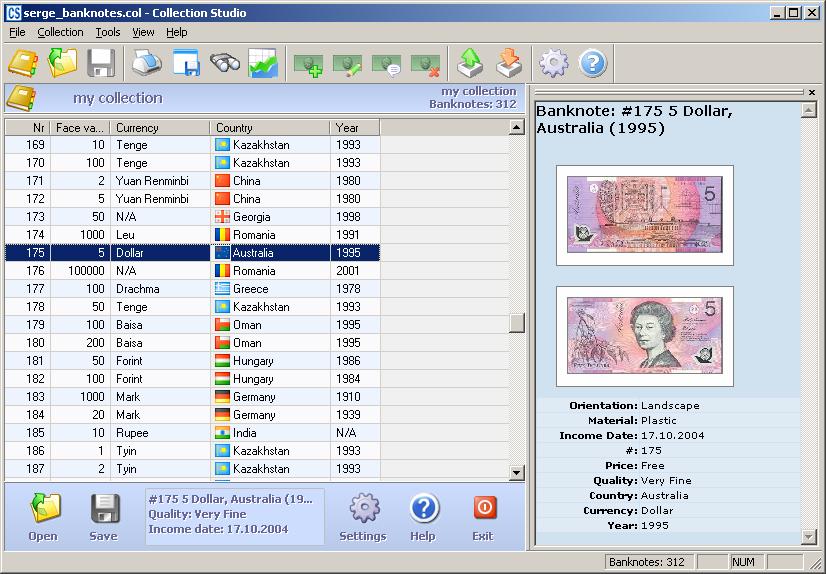Click the floppy disk save icon in top toolbar

[101, 63]
